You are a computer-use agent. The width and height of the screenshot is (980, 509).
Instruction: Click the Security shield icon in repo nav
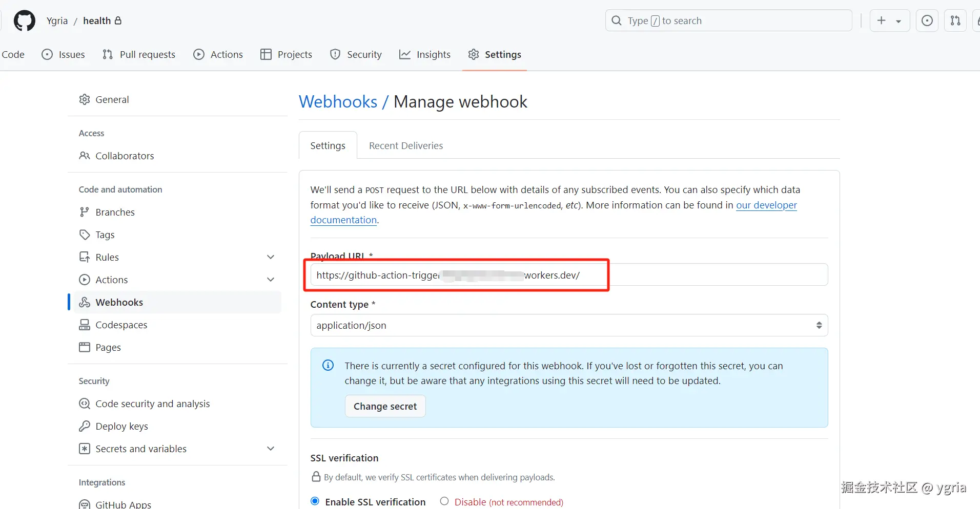(335, 54)
